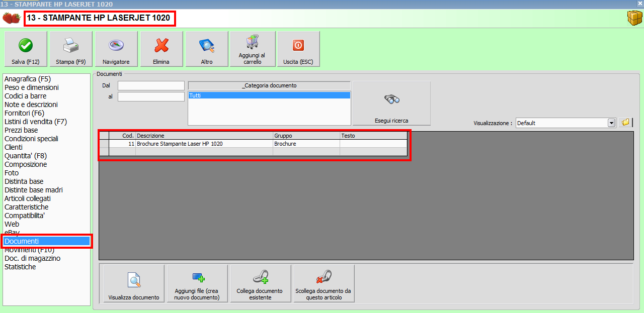Open Caratteristiche section
Viewport: 644px width, 313px height.
(x=27, y=207)
